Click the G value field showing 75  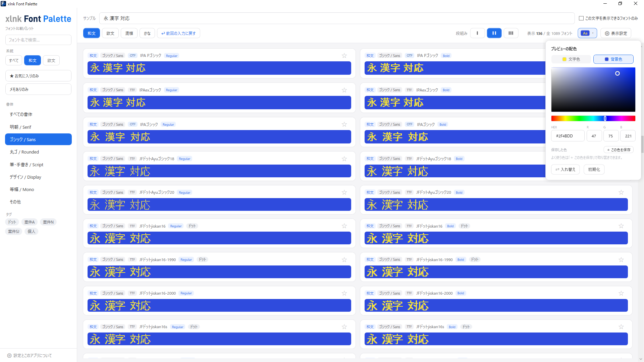tap(610, 136)
